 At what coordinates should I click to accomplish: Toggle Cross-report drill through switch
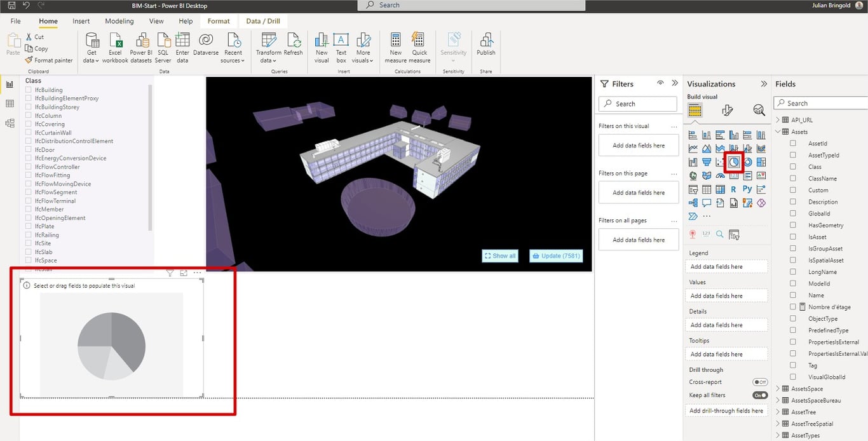pyautogui.click(x=760, y=382)
